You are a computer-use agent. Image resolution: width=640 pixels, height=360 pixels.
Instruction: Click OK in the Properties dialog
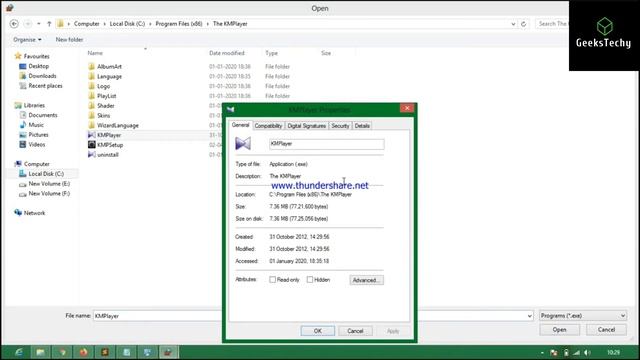[x=318, y=331]
